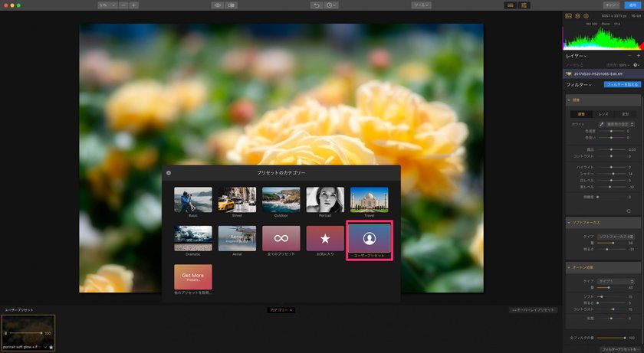Click the cancel button at top right
This screenshot has width=644, height=353.
(612, 5)
